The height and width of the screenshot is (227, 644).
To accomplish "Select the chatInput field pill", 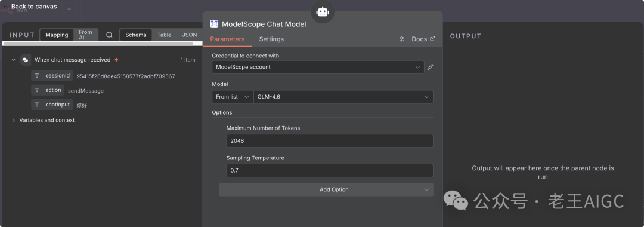I will (52, 105).
